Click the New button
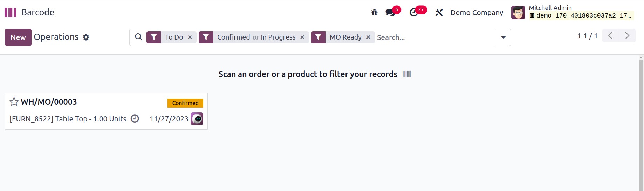The image size is (644, 191). pyautogui.click(x=18, y=37)
